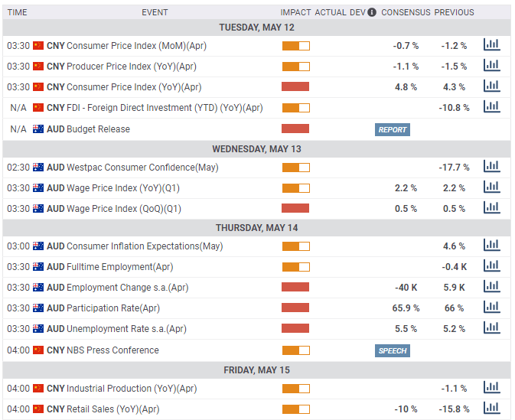Click red impact bar for AUD Participation Rate
The height and width of the screenshot is (420, 515).
click(x=295, y=308)
